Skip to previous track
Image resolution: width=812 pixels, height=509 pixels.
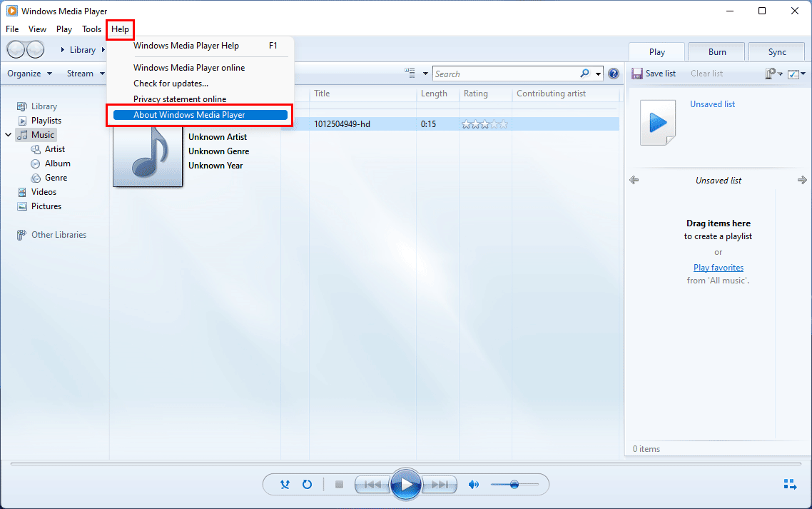point(373,485)
